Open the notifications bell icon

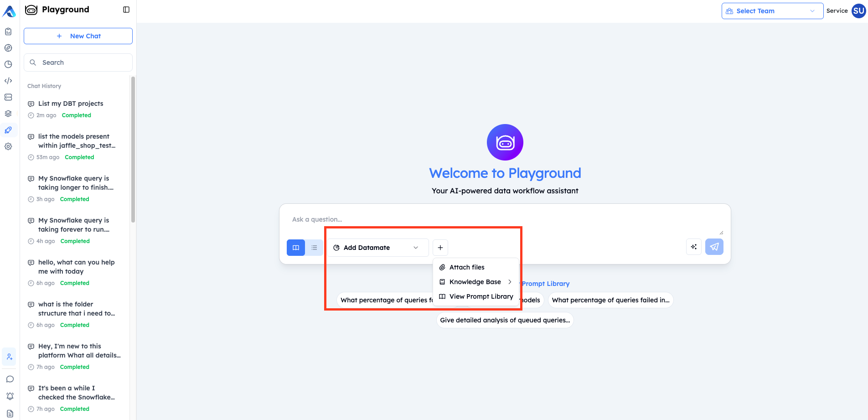[x=10, y=396]
